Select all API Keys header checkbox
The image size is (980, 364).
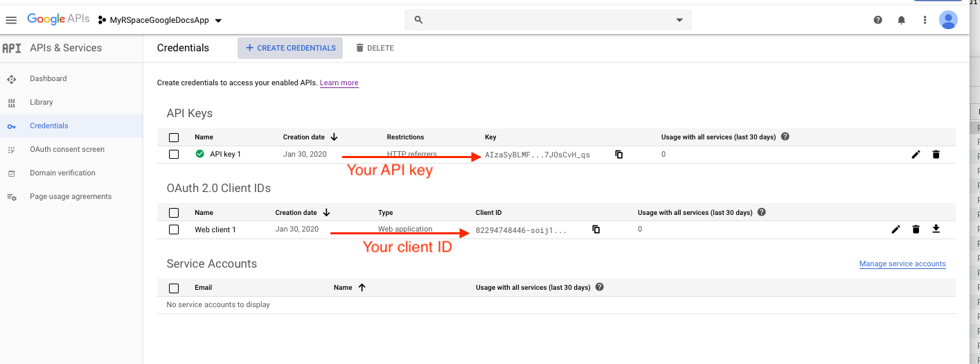point(174,137)
